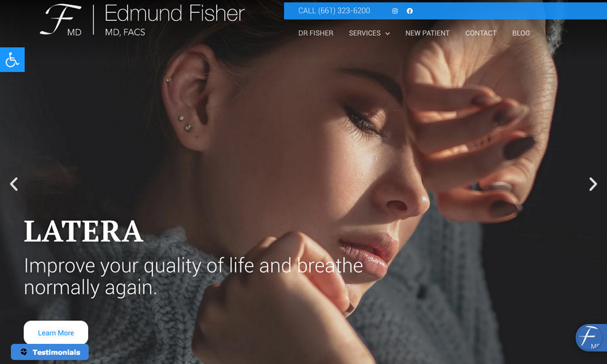The height and width of the screenshot is (364, 607).
Task: Click the round F MD badge icon
Action: tap(591, 338)
